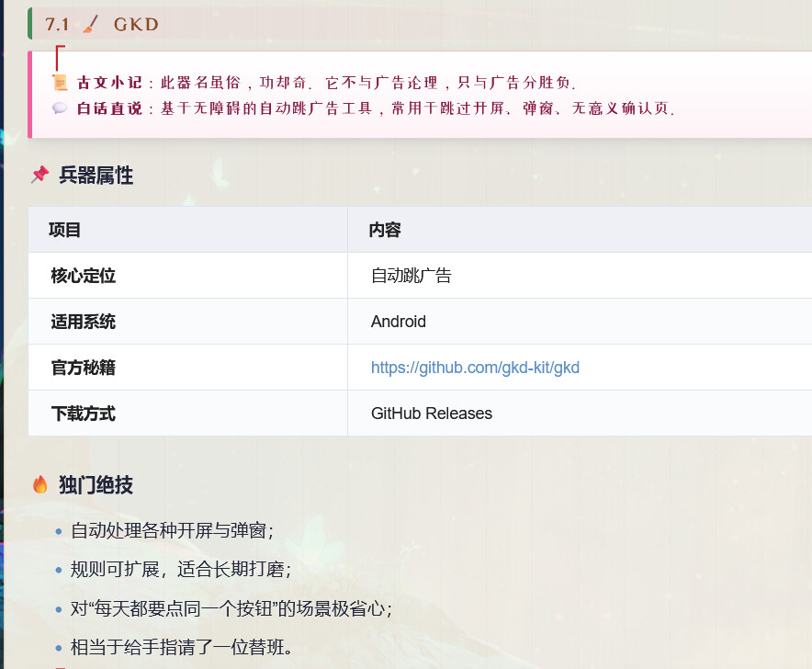Click the scroll icon before 古文小记

click(x=60, y=83)
